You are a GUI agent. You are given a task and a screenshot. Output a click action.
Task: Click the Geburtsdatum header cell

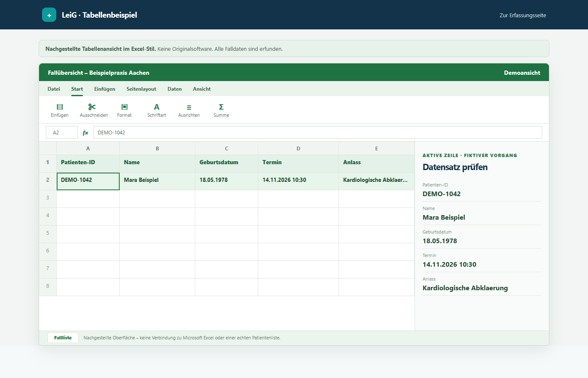coord(226,163)
